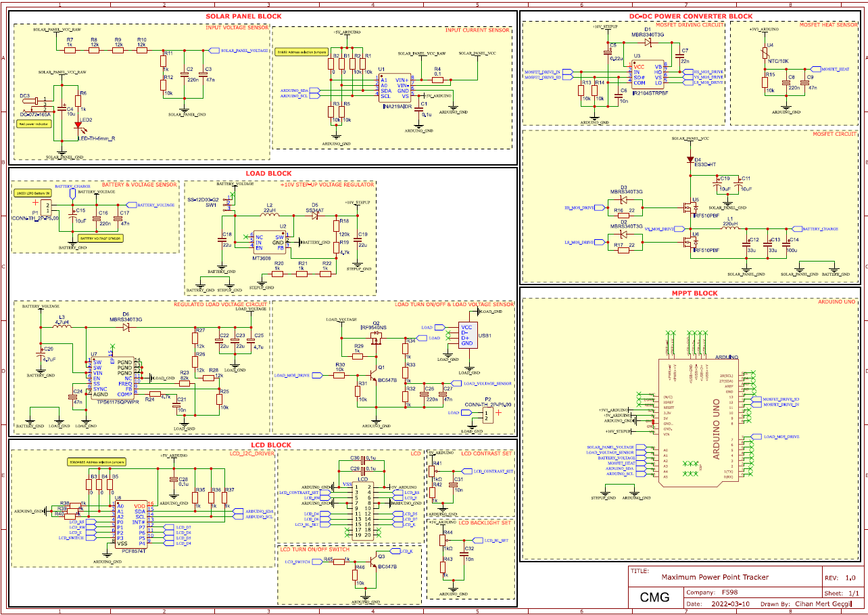
Task: Click the IR2104STRPBF MOSFET driver IC U3
Action: (x=648, y=74)
